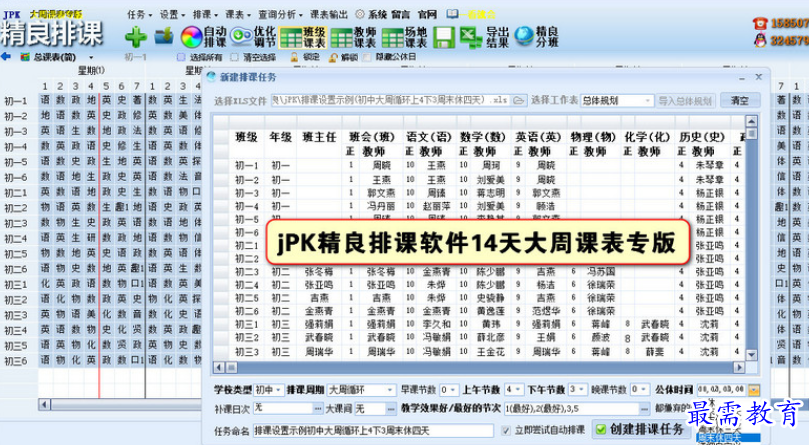Click the 任务命名 text field
Viewport: 809px width, 445px height.
point(373,431)
